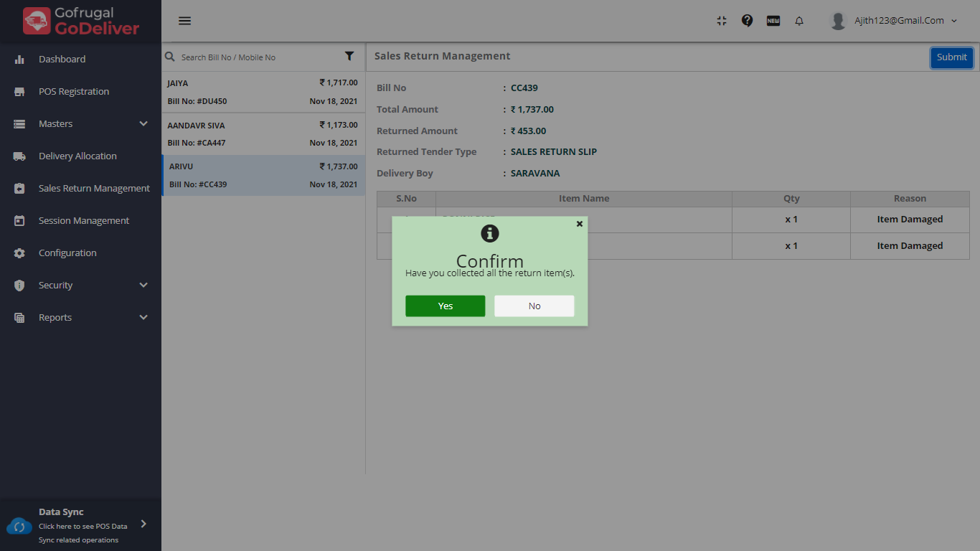
Task: Click the Reason column header
Action: pos(910,199)
